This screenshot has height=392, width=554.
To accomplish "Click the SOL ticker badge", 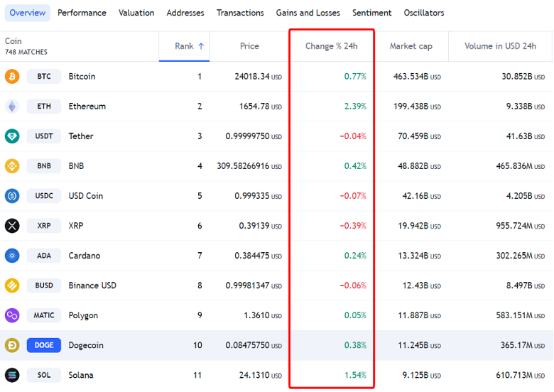I will (x=44, y=375).
